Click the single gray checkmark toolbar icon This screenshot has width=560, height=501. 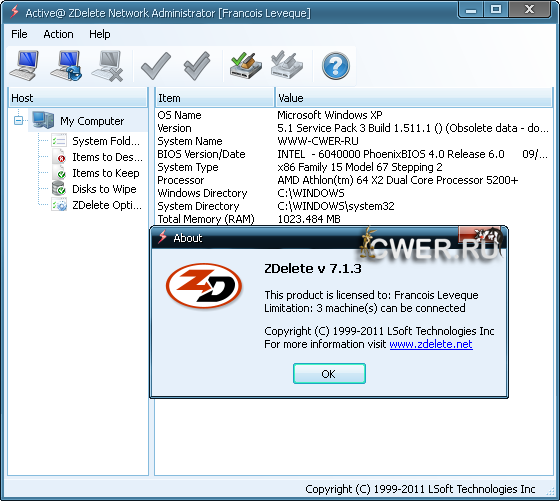tap(156, 66)
